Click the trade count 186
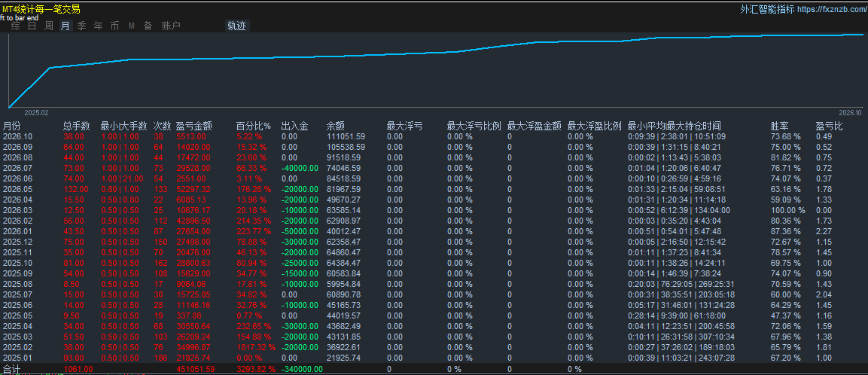The width and height of the screenshot is (868, 375). tap(160, 357)
